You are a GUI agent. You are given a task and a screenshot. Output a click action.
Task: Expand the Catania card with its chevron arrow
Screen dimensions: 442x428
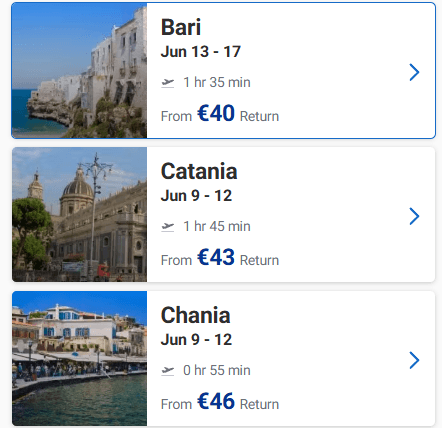click(x=414, y=216)
